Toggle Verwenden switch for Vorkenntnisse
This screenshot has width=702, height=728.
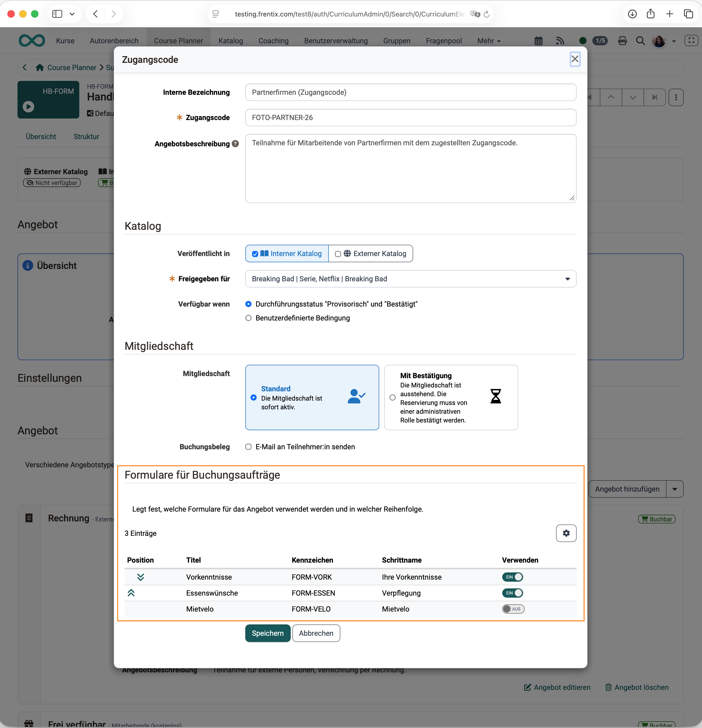coord(512,577)
